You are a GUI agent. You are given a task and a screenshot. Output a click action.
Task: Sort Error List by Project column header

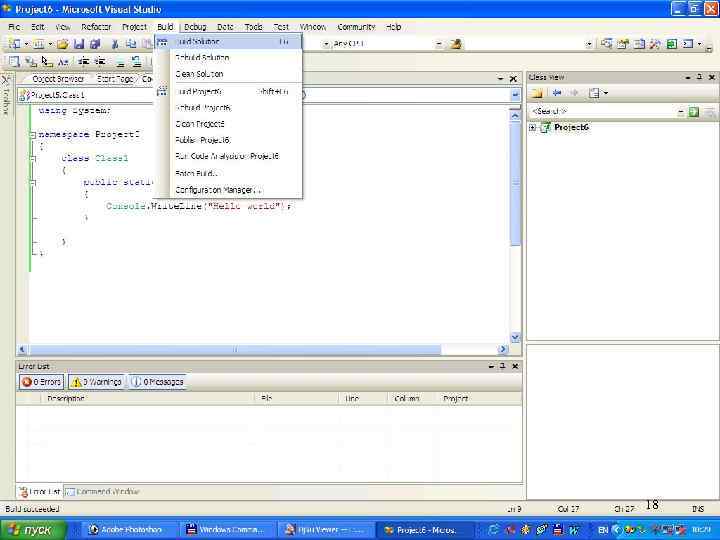[x=481, y=399]
